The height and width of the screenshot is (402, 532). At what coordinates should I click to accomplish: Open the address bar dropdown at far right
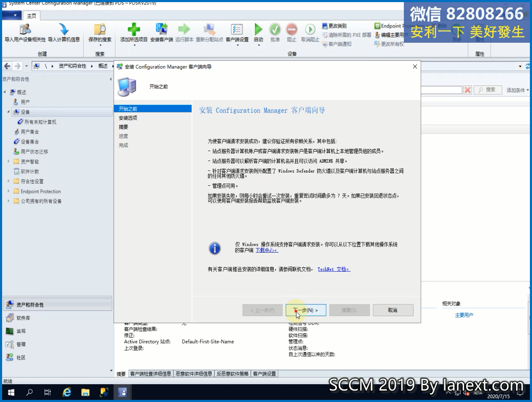pyautogui.click(x=520, y=66)
